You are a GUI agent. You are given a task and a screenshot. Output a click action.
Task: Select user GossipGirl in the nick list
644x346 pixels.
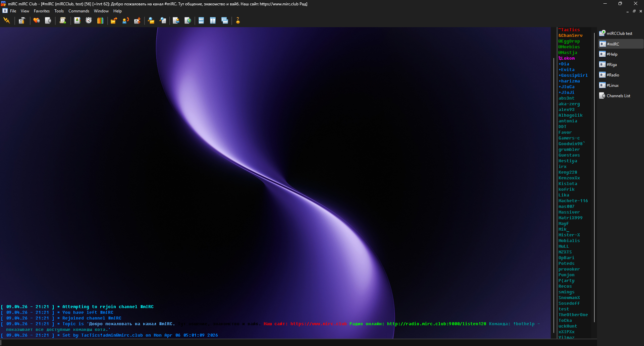pyautogui.click(x=574, y=75)
